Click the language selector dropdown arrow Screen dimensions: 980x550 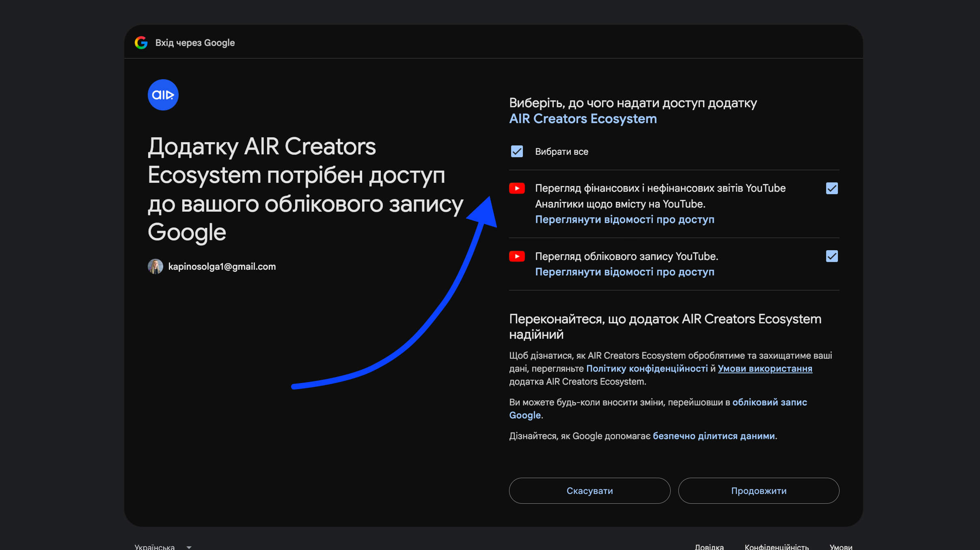click(189, 547)
